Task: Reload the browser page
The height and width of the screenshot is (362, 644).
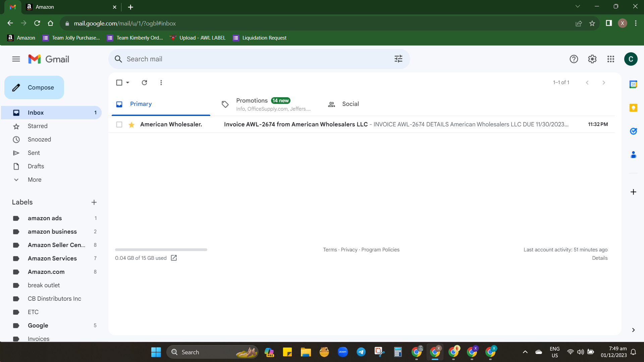Action: point(37,23)
